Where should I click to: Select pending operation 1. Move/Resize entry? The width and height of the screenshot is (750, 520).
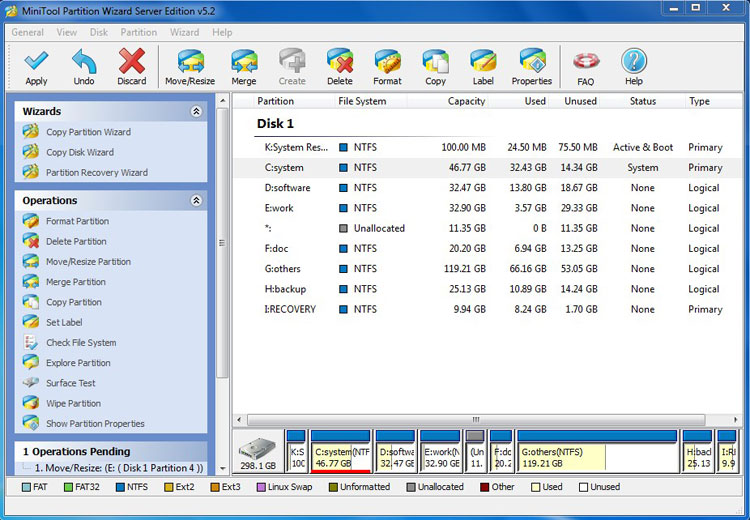[x=119, y=468]
